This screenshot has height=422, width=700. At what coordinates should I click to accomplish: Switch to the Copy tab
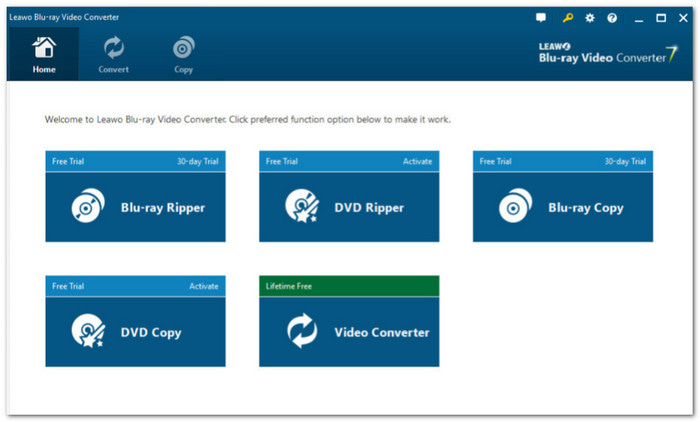tap(183, 54)
